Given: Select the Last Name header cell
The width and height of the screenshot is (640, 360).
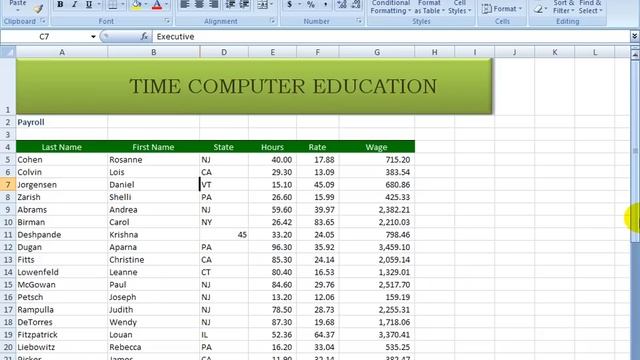Looking at the screenshot, I should [62, 147].
